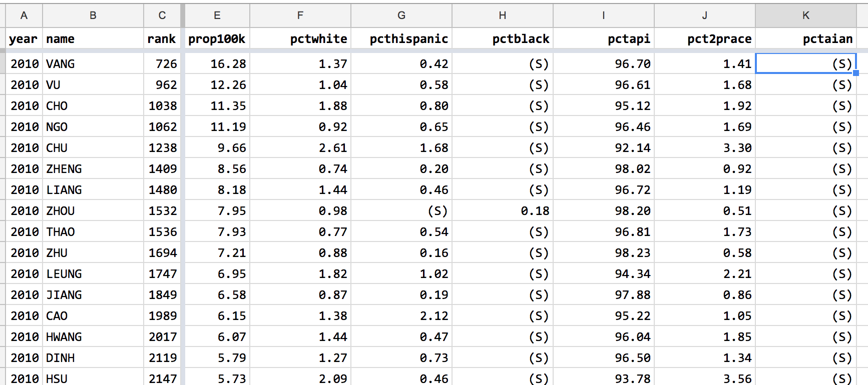Viewport: 868px width, 385px height.
Task: Click CAO's pcthispanic value 2.12
Action: (x=401, y=315)
